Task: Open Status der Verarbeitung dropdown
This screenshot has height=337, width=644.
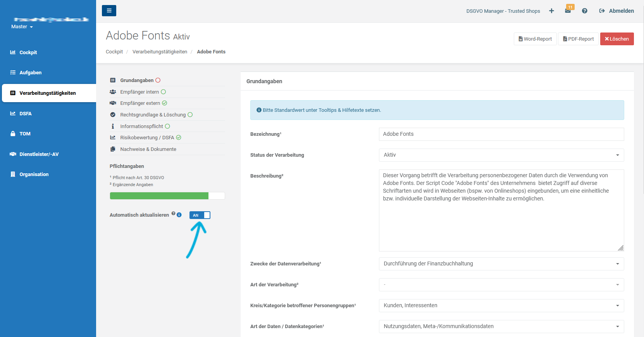Action: (x=501, y=155)
